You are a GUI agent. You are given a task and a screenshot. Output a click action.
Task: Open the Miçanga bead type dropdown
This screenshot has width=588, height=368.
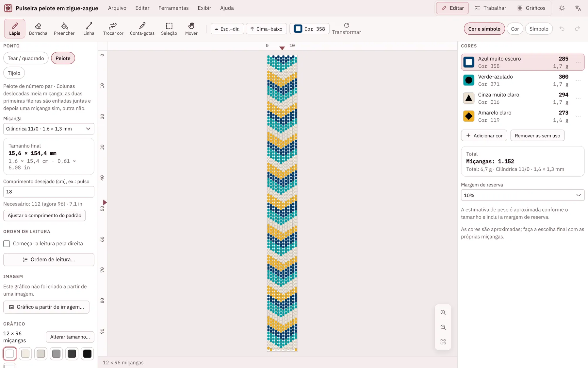tap(49, 129)
